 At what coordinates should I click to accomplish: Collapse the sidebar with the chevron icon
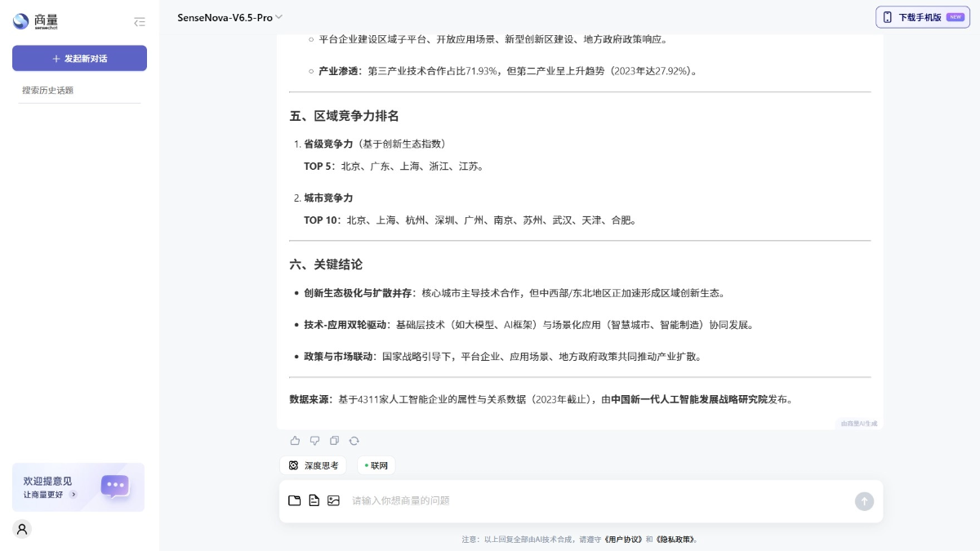pos(140,22)
